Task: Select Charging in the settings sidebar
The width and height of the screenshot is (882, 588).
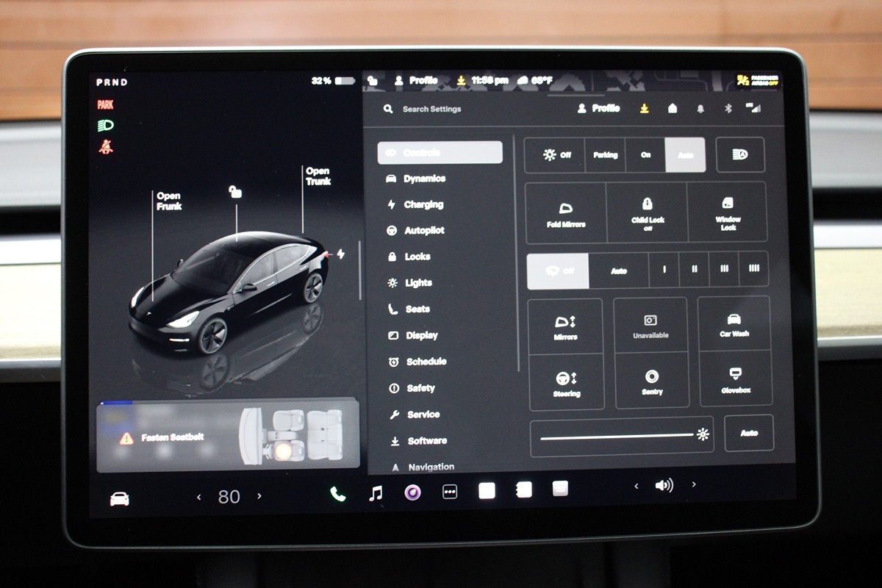Action: pos(423,205)
